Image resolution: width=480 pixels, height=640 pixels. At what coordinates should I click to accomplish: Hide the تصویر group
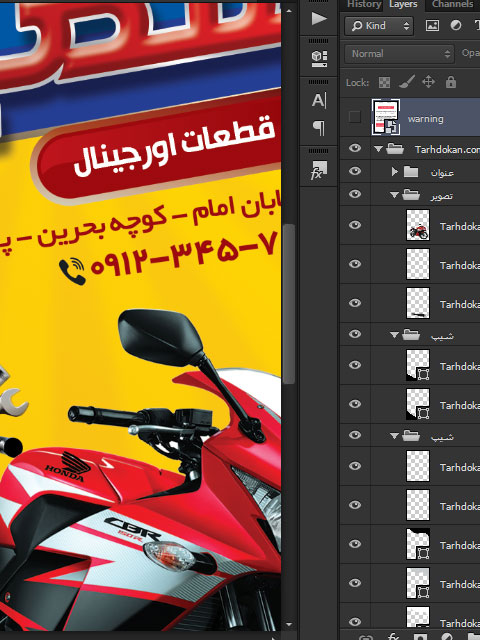tap(355, 194)
